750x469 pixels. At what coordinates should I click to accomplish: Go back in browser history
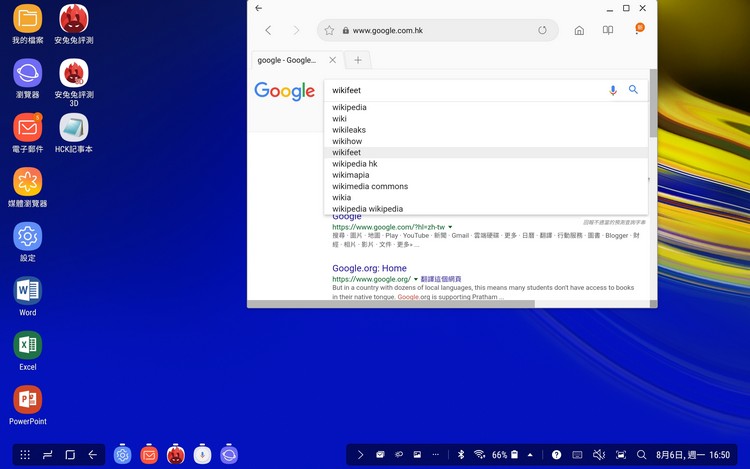[268, 31]
